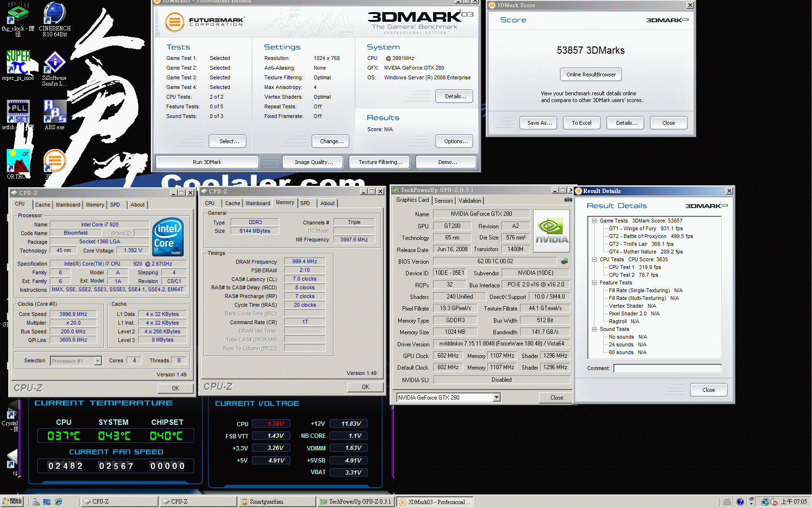Click Close in Result Details window
Viewport: 812px width, 508px height.
[709, 390]
